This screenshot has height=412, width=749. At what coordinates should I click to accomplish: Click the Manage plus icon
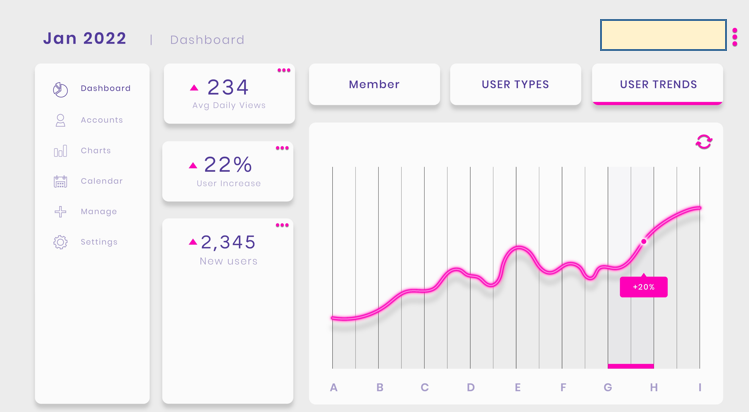60,212
